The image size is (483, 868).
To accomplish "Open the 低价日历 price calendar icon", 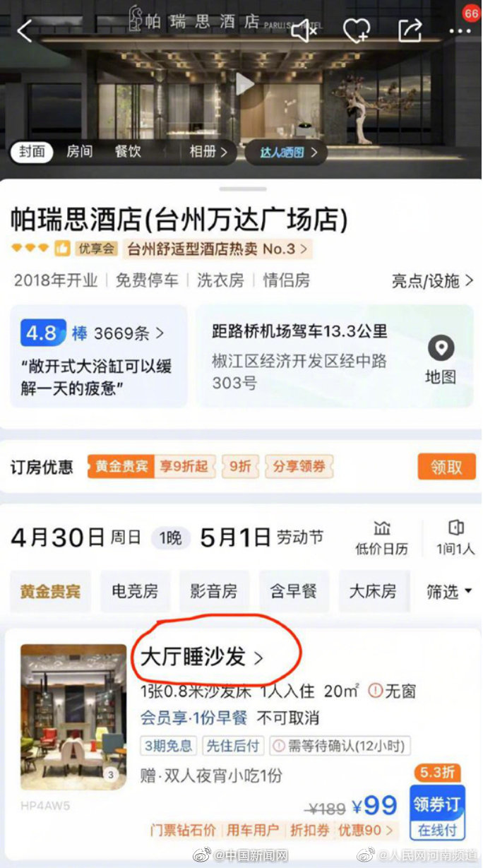I will (x=382, y=528).
